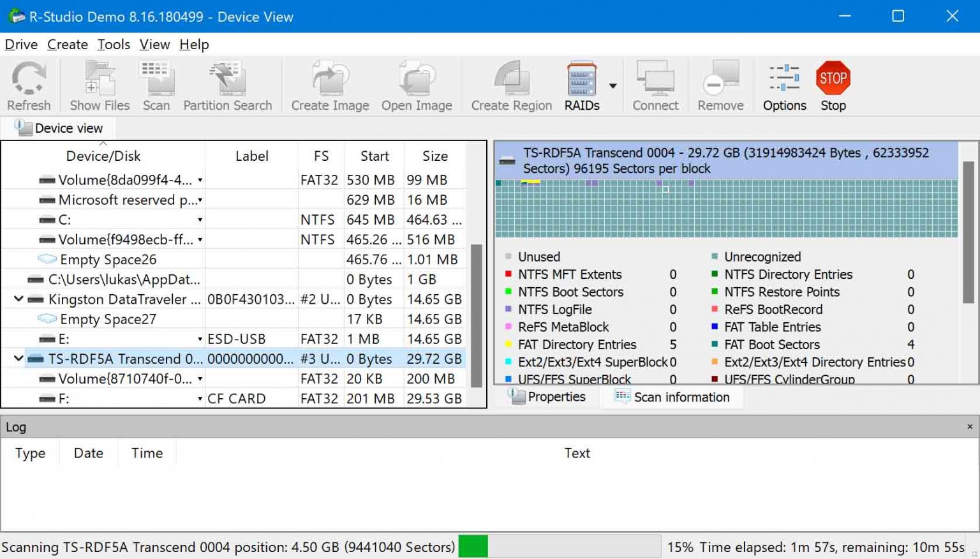Click the Remove device icon
980x559 pixels.
coord(720,83)
